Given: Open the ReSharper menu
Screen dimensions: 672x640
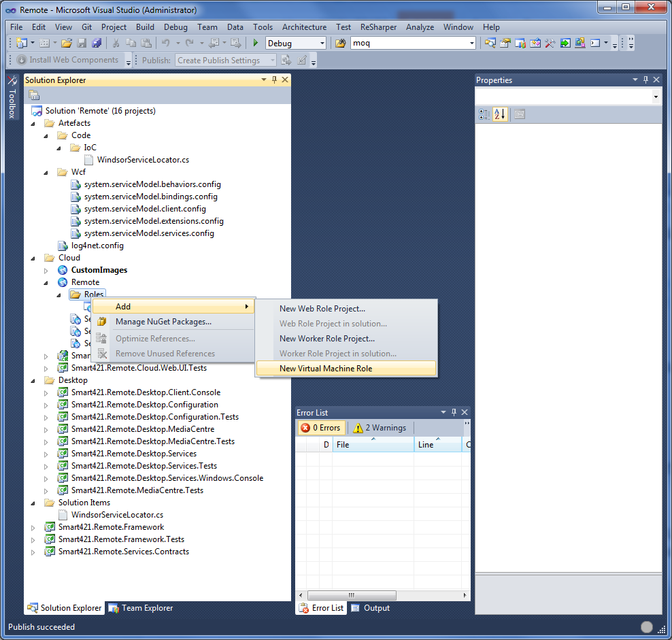Looking at the screenshot, I should tap(378, 27).
